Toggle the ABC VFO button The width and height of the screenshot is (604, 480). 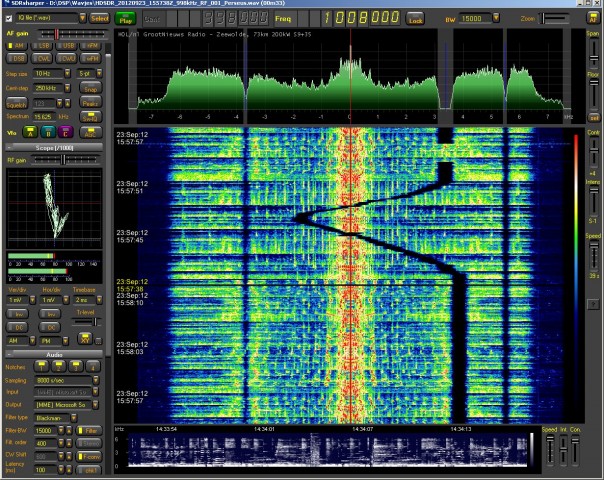pos(91,133)
